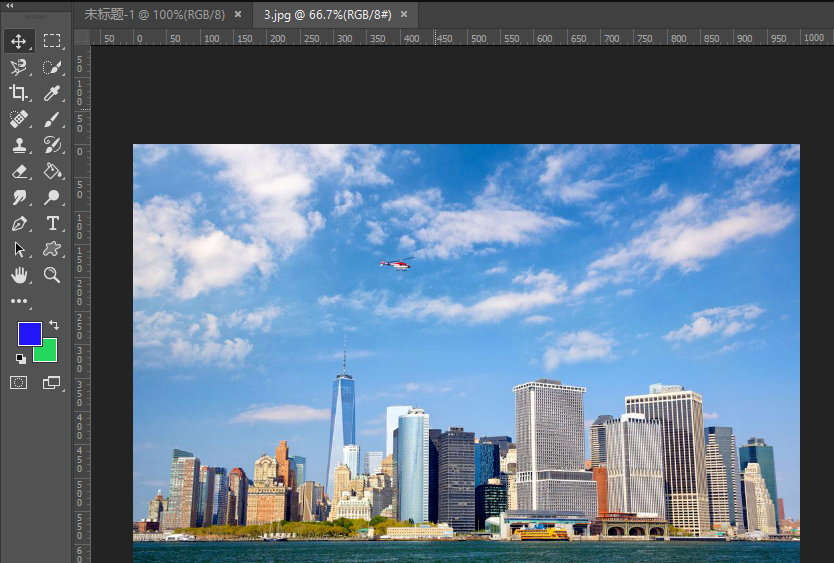This screenshot has height=563, width=834.
Task: Expand the toolbar using the double-arrow
Action: click(10, 5)
